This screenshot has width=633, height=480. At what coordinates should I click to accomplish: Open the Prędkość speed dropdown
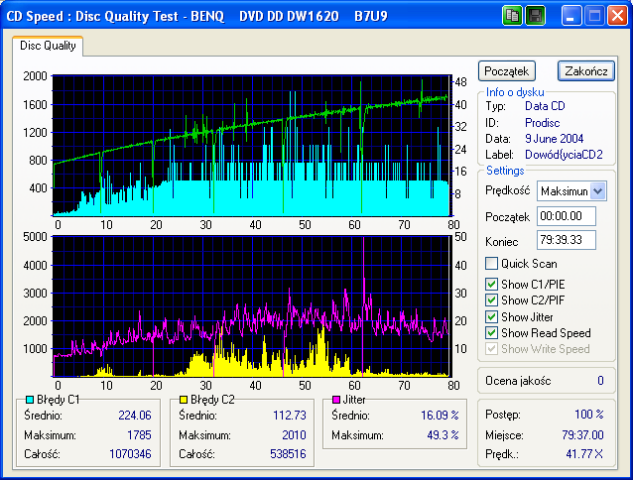(598, 191)
